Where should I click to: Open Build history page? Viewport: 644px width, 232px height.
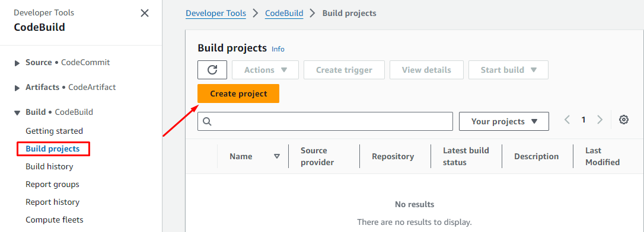[x=49, y=167]
